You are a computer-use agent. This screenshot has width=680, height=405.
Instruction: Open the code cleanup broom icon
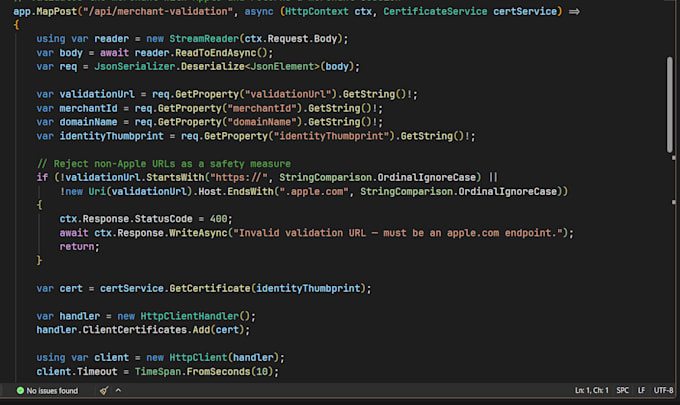(x=104, y=391)
